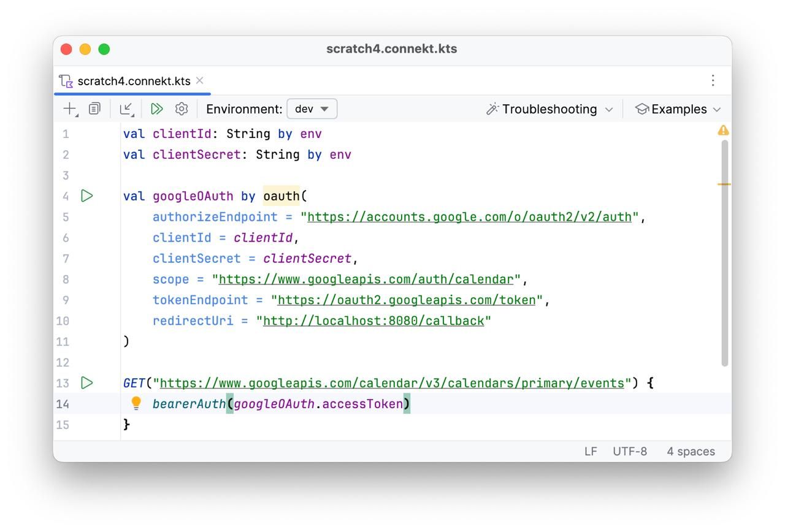The image size is (785, 532).
Task: Click the tokenEndpoint parameter name
Action: tap(201, 300)
